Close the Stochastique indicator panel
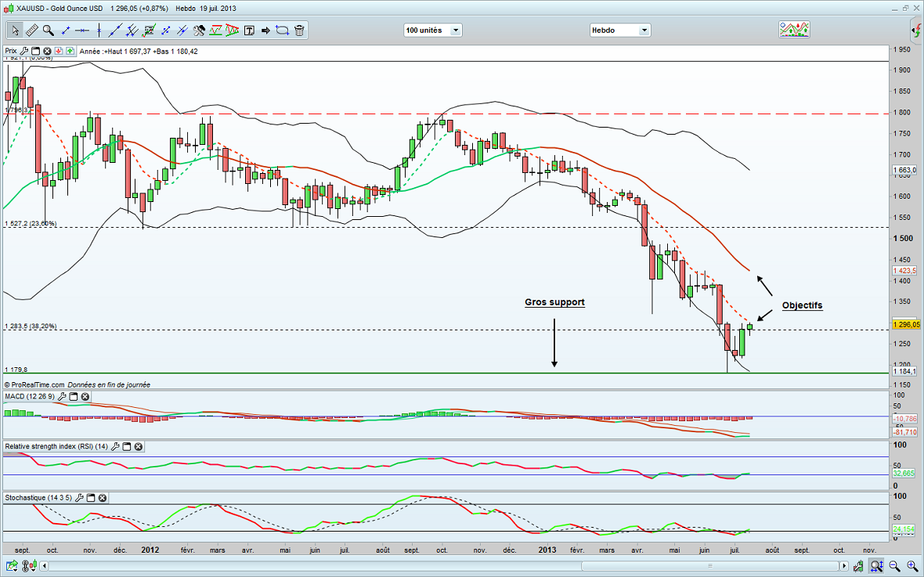Image resolution: width=924 pixels, height=577 pixels. pyautogui.click(x=102, y=498)
